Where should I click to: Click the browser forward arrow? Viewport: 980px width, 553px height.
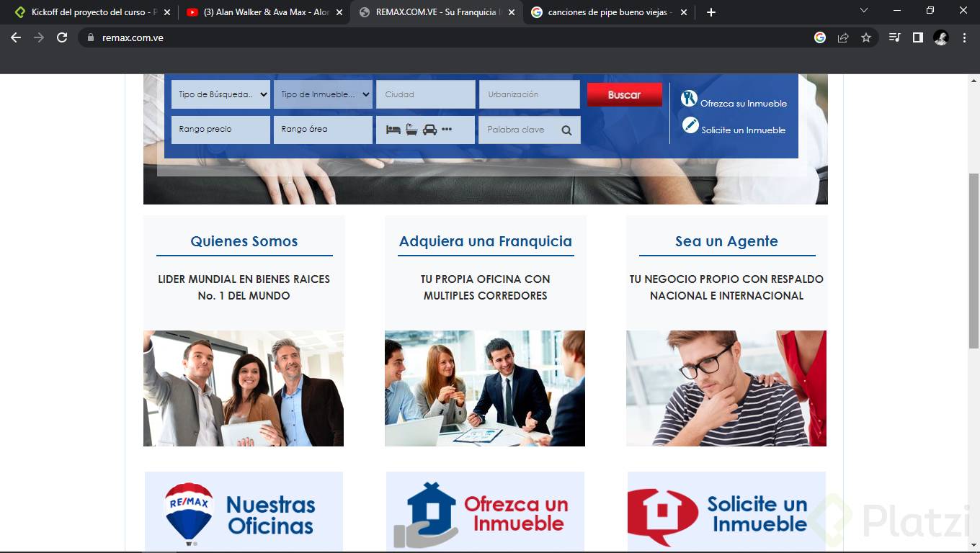coord(39,37)
